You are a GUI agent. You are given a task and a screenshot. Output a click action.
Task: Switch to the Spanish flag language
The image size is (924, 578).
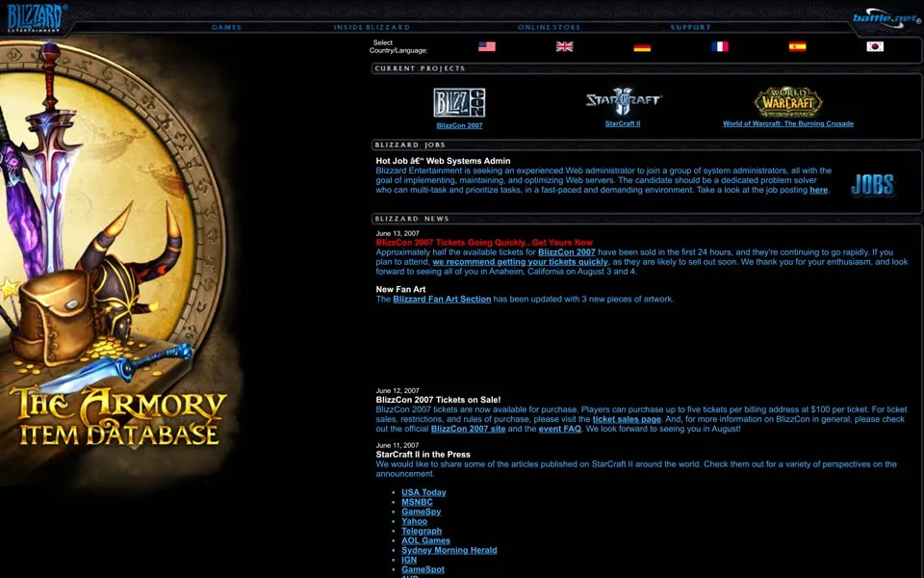(x=797, y=46)
